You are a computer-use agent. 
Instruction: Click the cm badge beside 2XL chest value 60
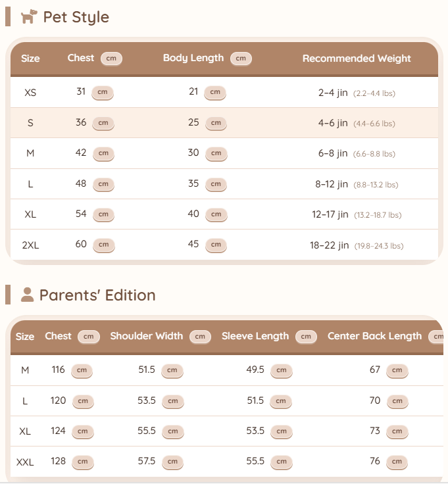104,245
